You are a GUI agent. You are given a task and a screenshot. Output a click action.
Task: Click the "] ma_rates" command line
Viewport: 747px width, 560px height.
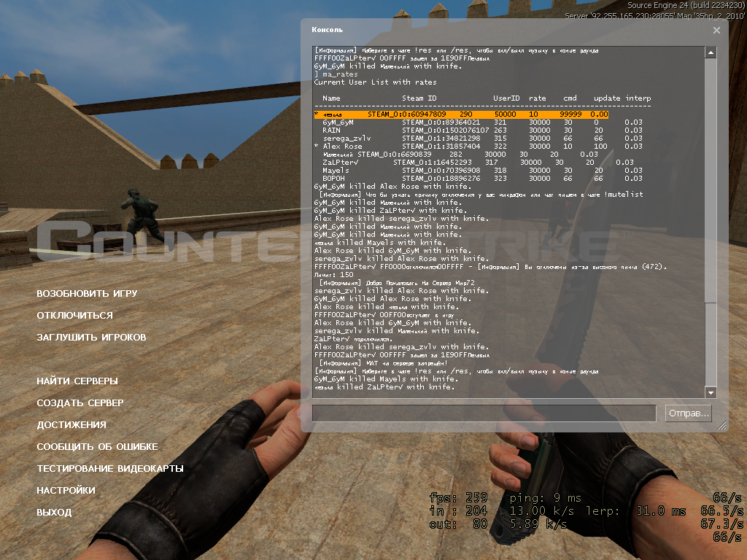coord(336,74)
